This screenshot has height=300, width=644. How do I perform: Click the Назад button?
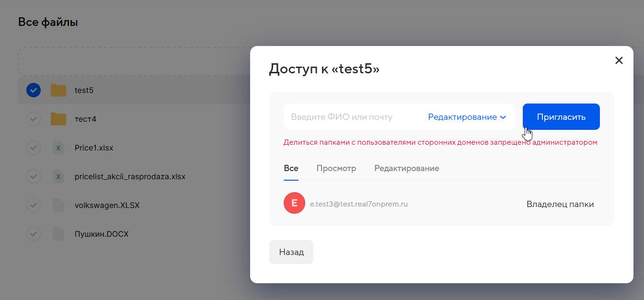coord(291,252)
